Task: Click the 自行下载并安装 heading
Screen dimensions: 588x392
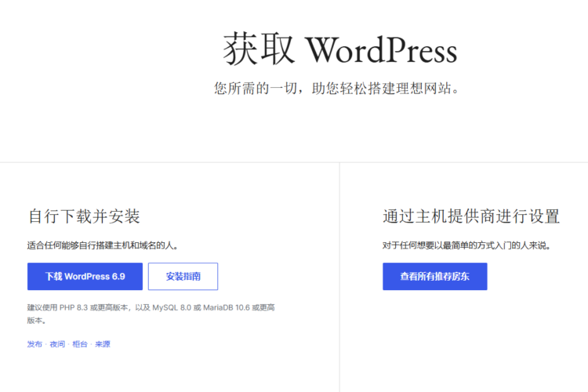Action: pos(84,216)
